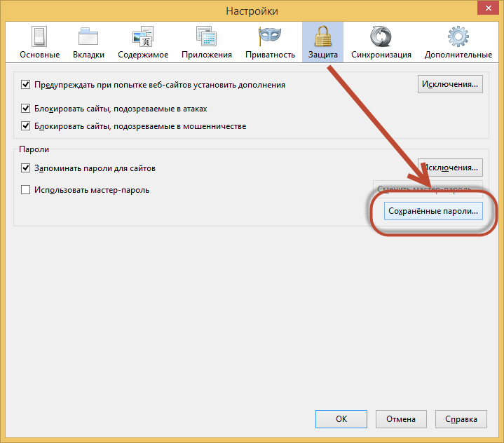Viewport: 504px width, 443px height.
Task: Switch to the Вкладки settings panel
Action: coord(88,41)
